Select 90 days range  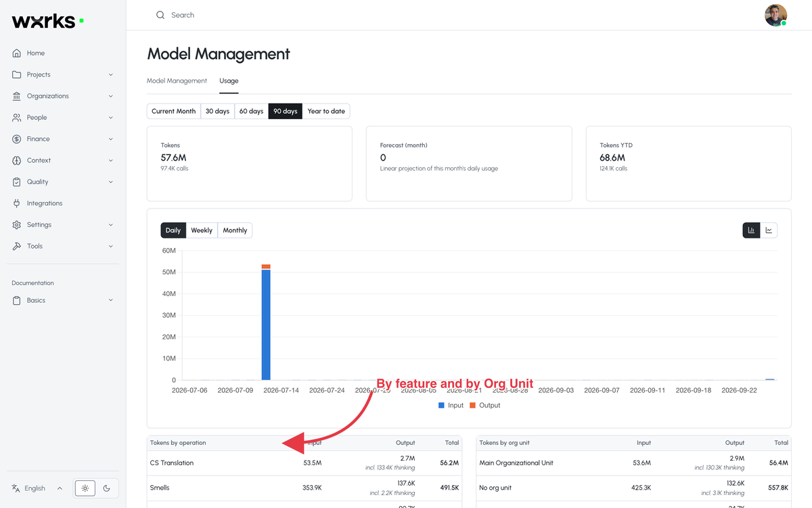(286, 111)
